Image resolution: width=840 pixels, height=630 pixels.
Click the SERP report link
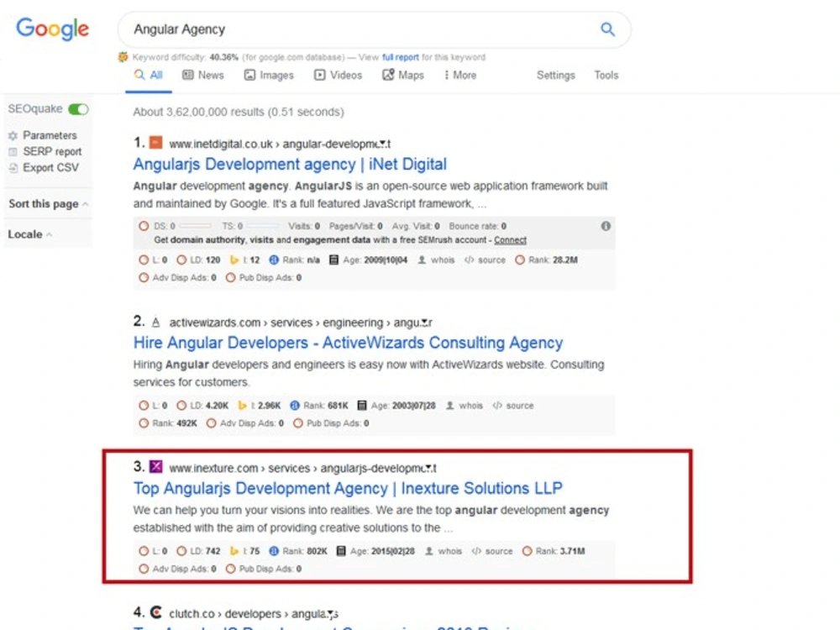52,151
